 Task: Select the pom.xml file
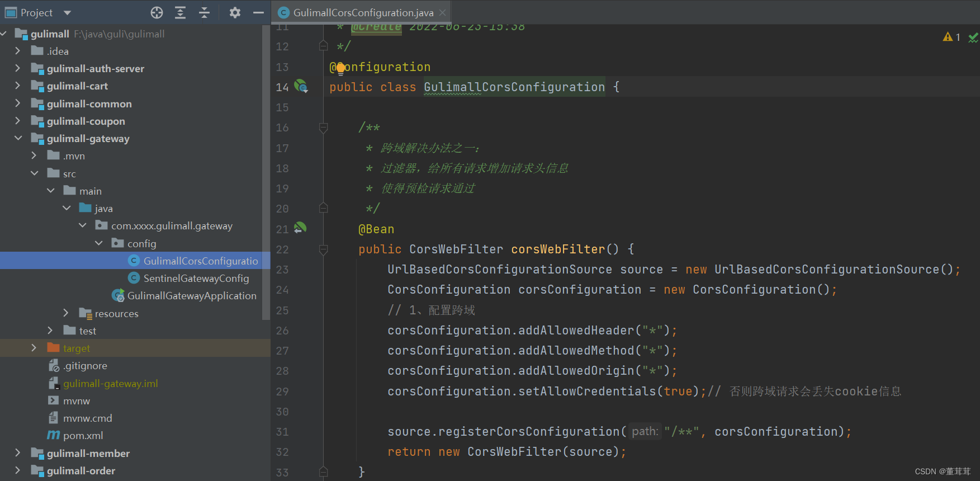(83, 435)
